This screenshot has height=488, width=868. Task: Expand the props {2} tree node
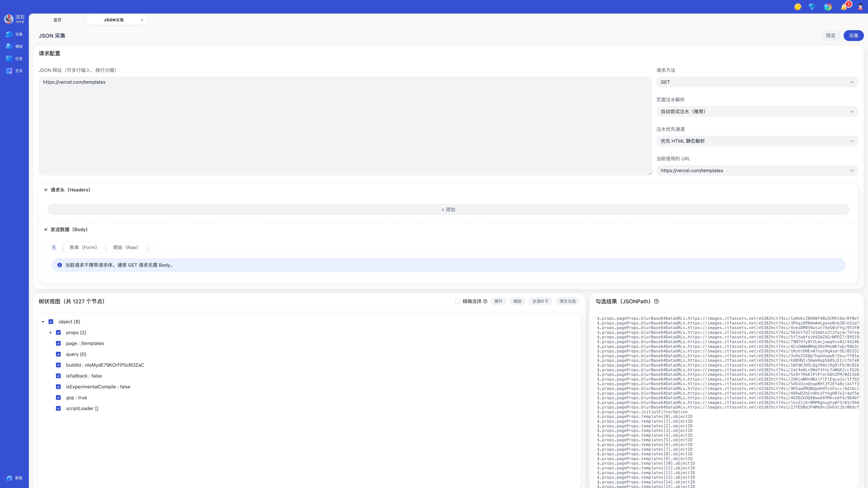point(51,333)
